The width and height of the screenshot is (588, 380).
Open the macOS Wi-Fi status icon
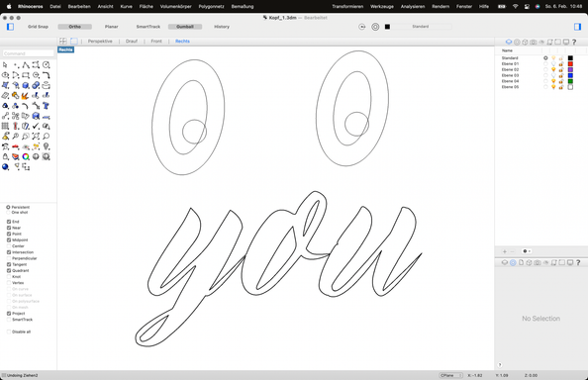tap(516, 6)
